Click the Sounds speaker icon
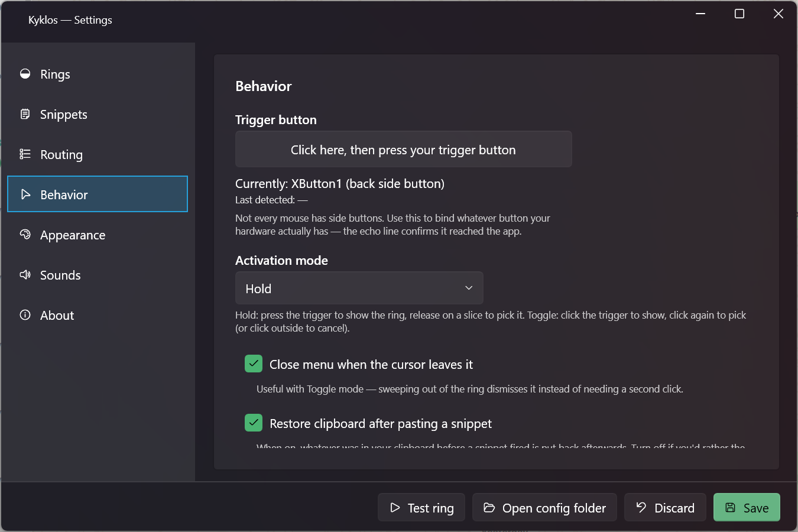 (x=25, y=275)
